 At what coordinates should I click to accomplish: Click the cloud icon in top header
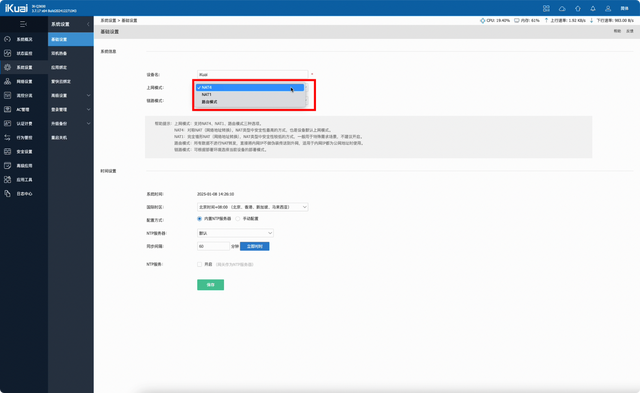562,8
